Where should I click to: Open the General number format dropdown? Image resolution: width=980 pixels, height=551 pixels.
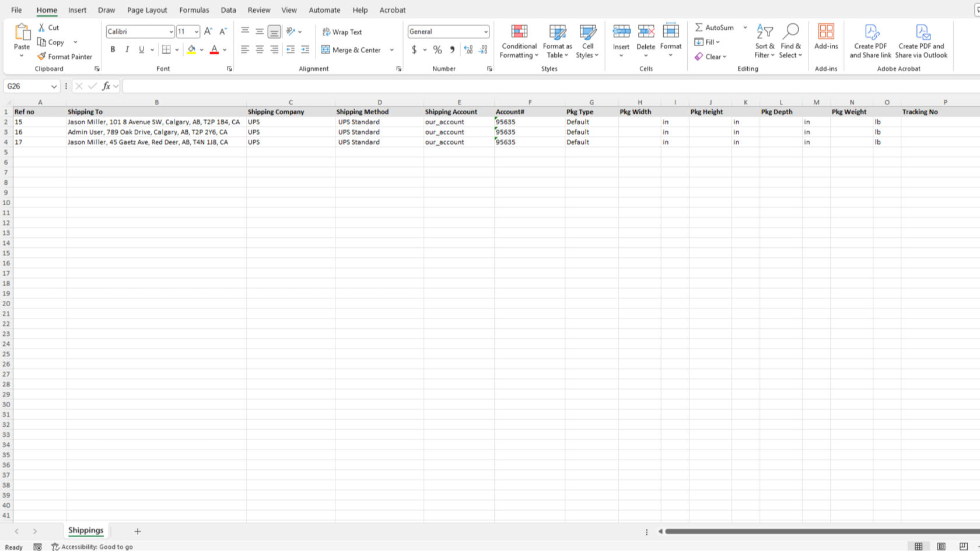[x=485, y=31]
